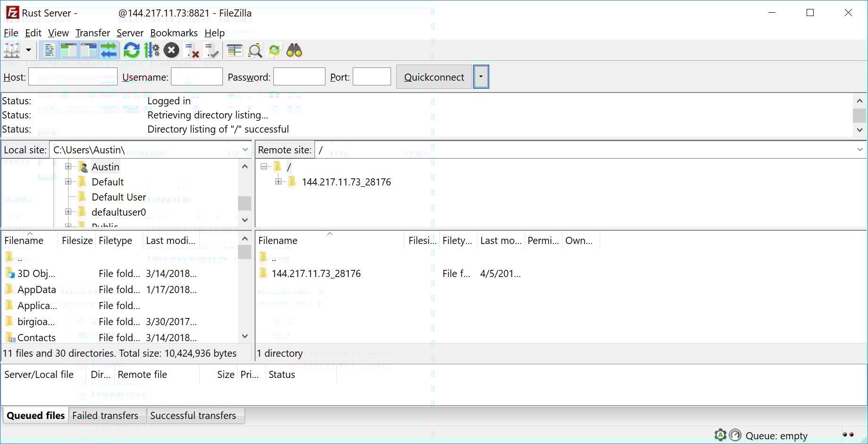Focus the Username input field
Screen dimensions: 868x444
point(196,77)
